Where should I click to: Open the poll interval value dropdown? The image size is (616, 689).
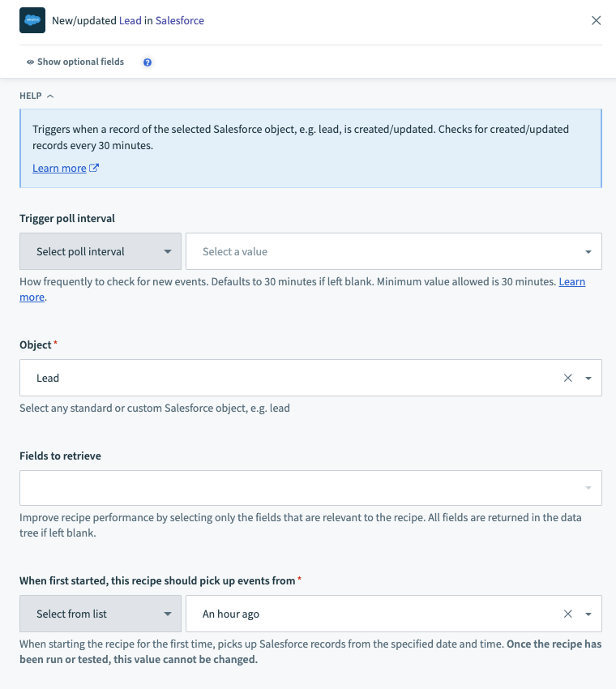coord(394,252)
